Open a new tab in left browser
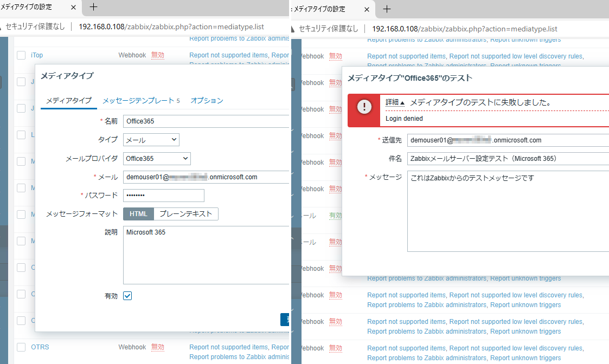This screenshot has width=609, height=364. click(x=94, y=7)
